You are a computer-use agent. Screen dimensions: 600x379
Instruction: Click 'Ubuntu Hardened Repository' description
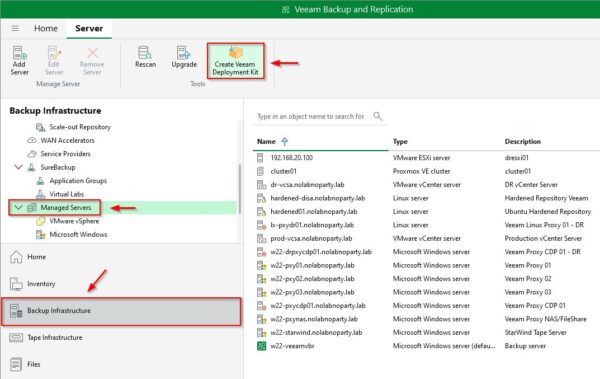click(548, 211)
